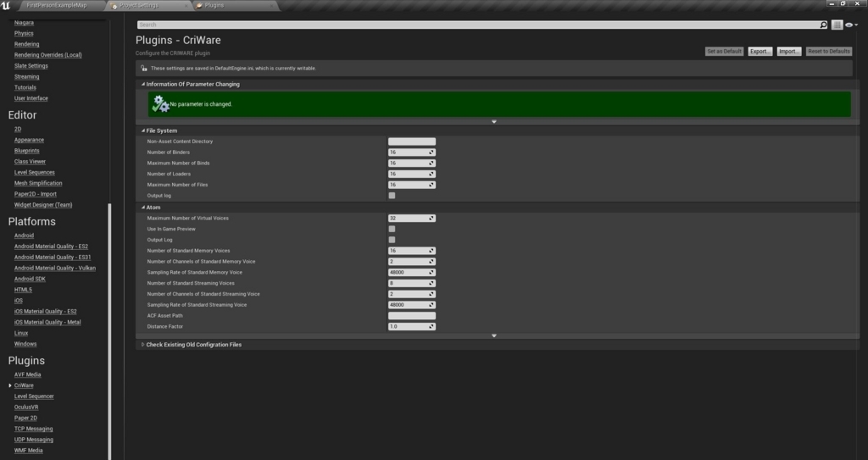
Task: Click Number of Standard Memory Voices spinner
Action: [x=412, y=251]
